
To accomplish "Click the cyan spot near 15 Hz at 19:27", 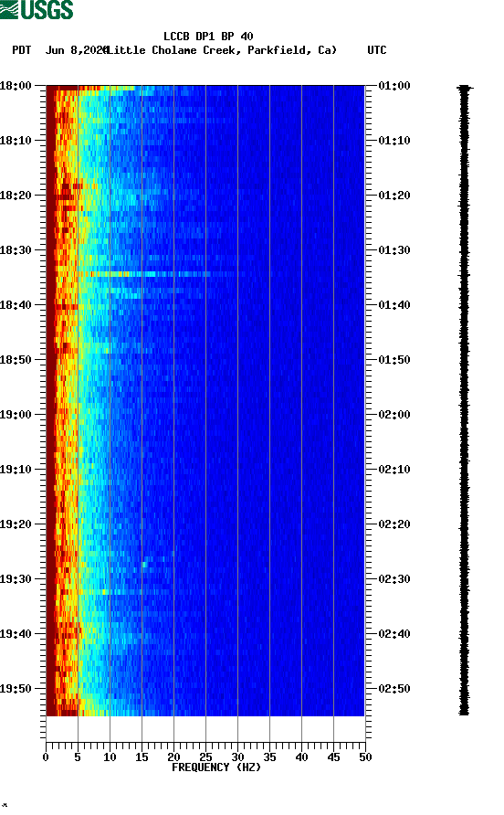I will (144, 565).
